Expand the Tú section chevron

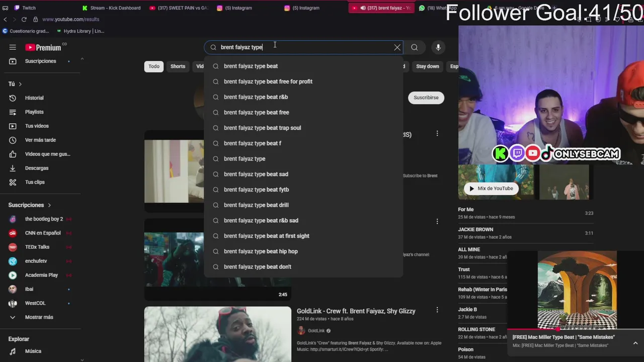(x=20, y=84)
